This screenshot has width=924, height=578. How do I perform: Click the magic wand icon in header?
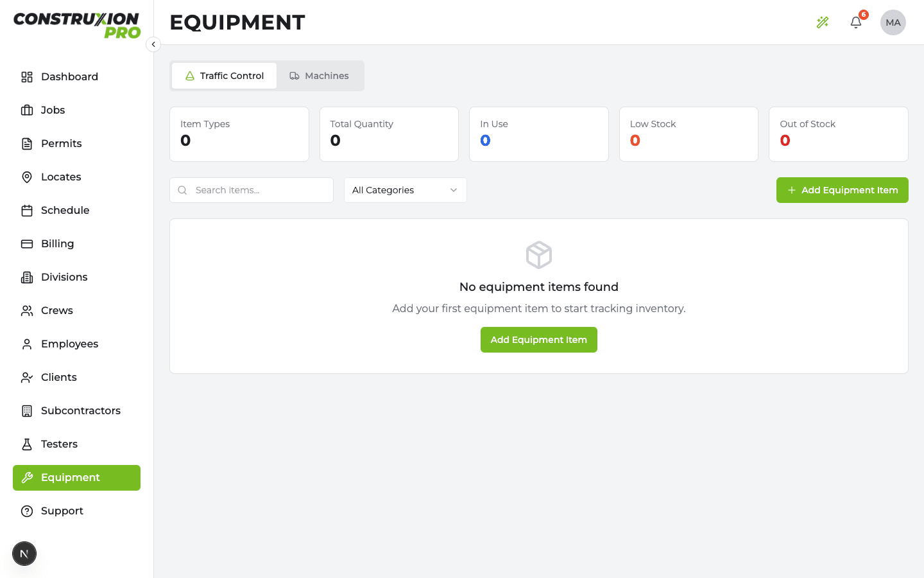[823, 22]
